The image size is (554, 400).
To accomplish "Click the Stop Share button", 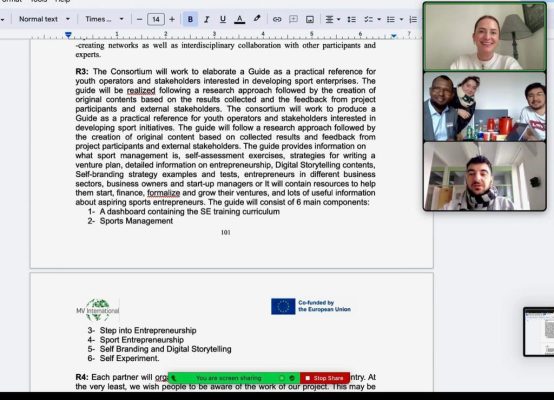I will coord(325,378).
